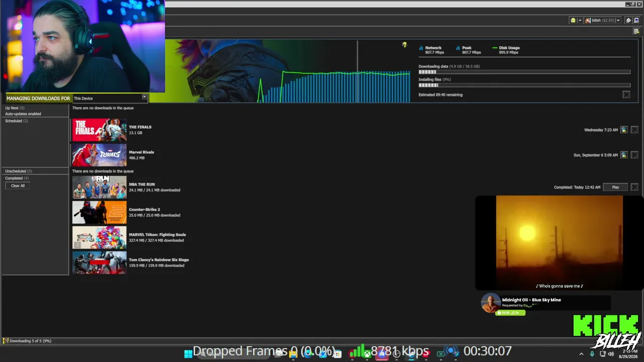Open the This Device dropdown
Screen dimensions: 644x362
coord(110,98)
